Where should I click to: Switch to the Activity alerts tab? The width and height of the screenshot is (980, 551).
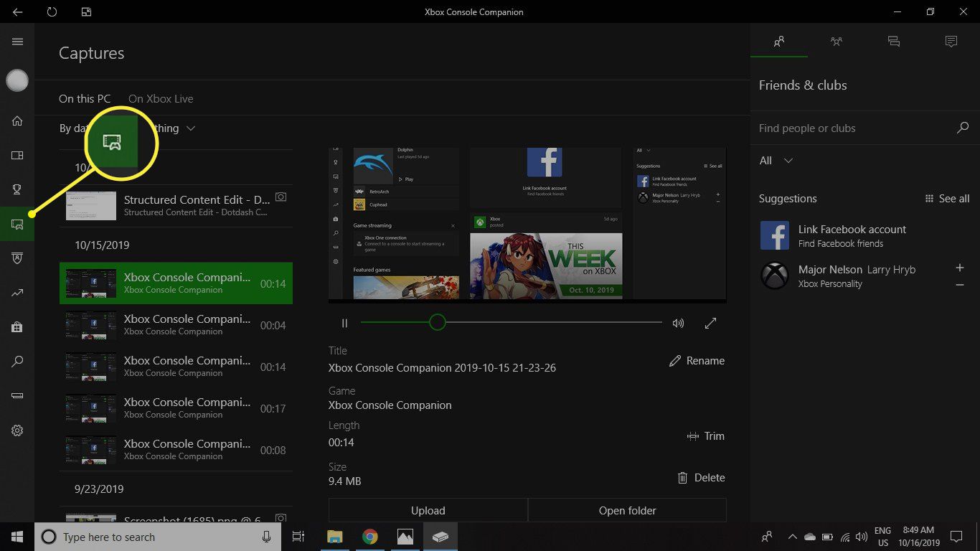[x=951, y=42]
